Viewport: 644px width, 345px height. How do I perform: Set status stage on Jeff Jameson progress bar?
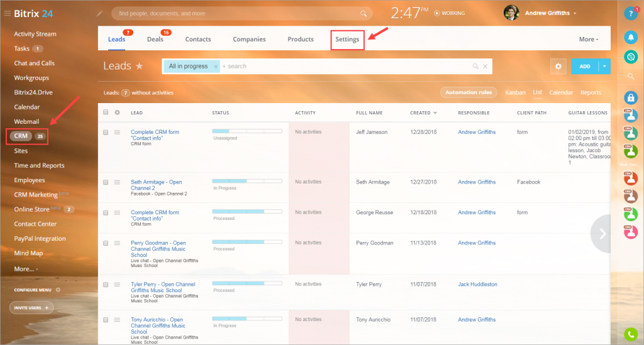[247, 131]
